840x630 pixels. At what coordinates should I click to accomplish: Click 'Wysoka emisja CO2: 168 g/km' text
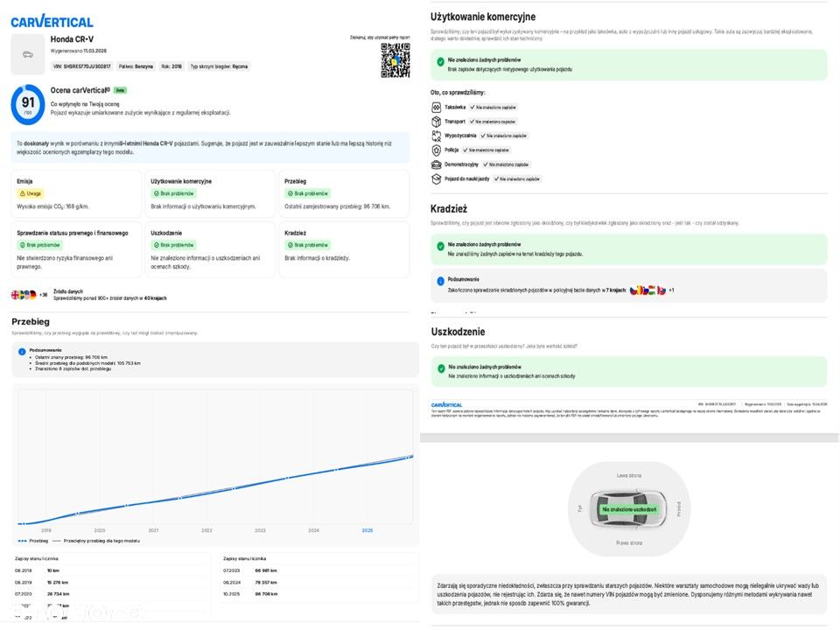point(53,206)
